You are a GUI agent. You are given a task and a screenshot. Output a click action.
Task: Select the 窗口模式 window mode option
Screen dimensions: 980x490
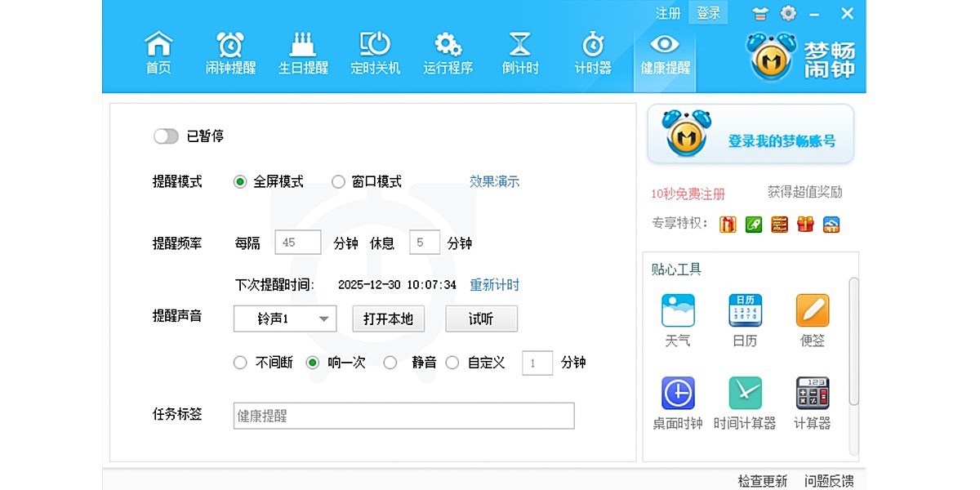tap(338, 181)
